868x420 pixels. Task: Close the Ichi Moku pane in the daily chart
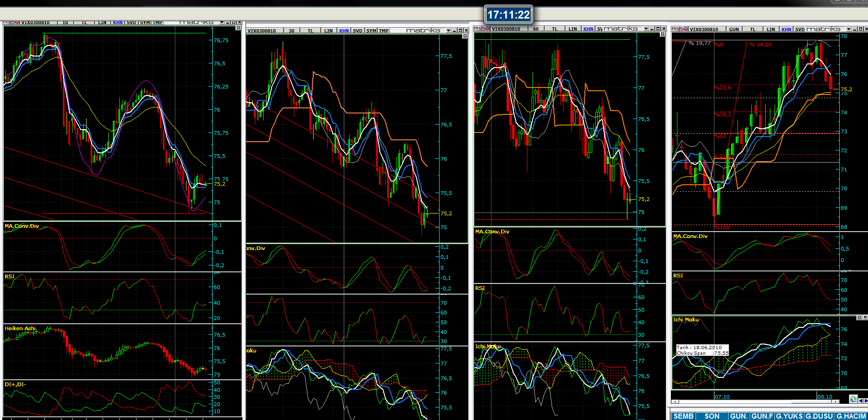[865, 317]
